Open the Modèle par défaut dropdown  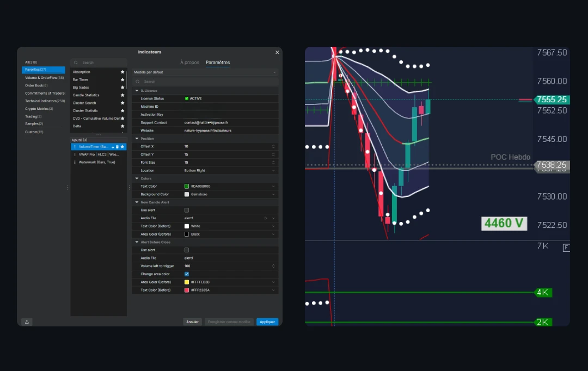point(205,72)
